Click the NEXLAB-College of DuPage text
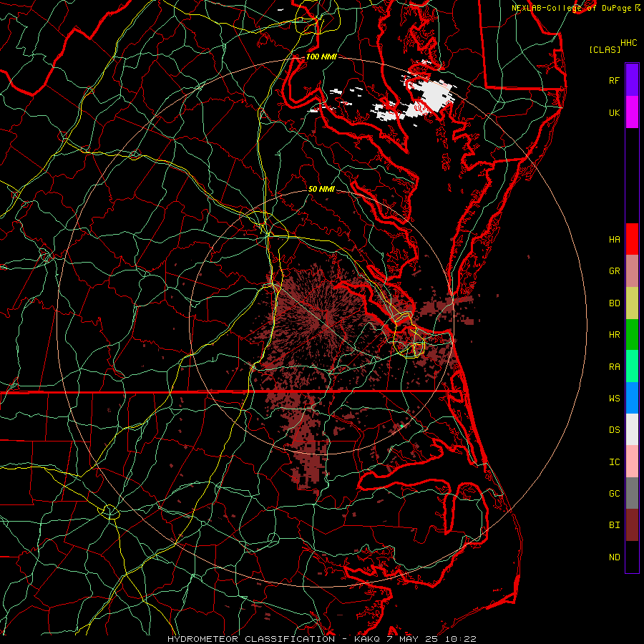This screenshot has height=644, width=644. pos(571,8)
